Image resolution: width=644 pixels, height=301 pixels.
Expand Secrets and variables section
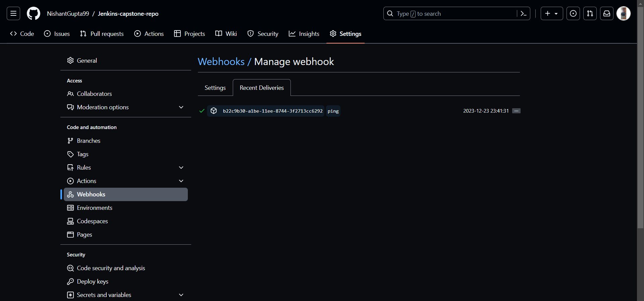click(181, 295)
